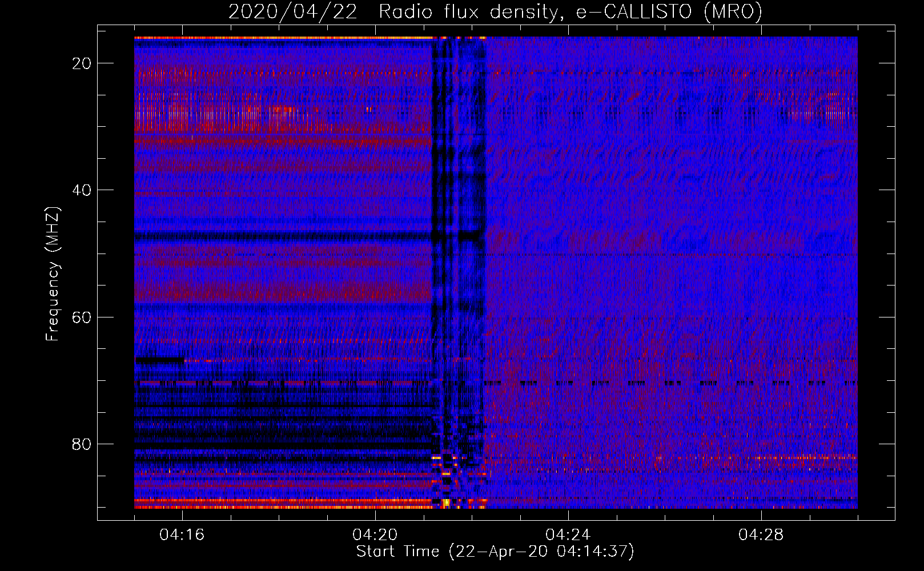Click the '04:20' time tick label
Image resolution: width=924 pixels, height=571 pixels.
375,535
